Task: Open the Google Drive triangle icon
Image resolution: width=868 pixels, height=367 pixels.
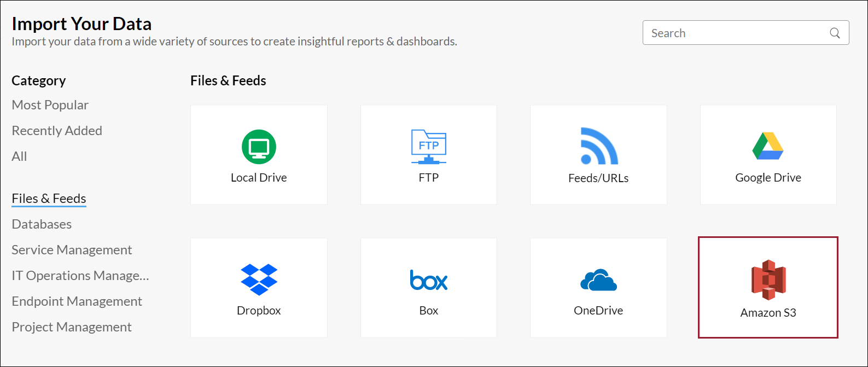Action: (x=768, y=146)
